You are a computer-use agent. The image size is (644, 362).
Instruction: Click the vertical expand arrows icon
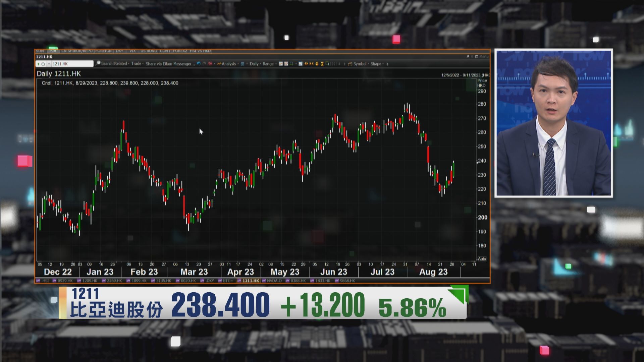click(317, 64)
